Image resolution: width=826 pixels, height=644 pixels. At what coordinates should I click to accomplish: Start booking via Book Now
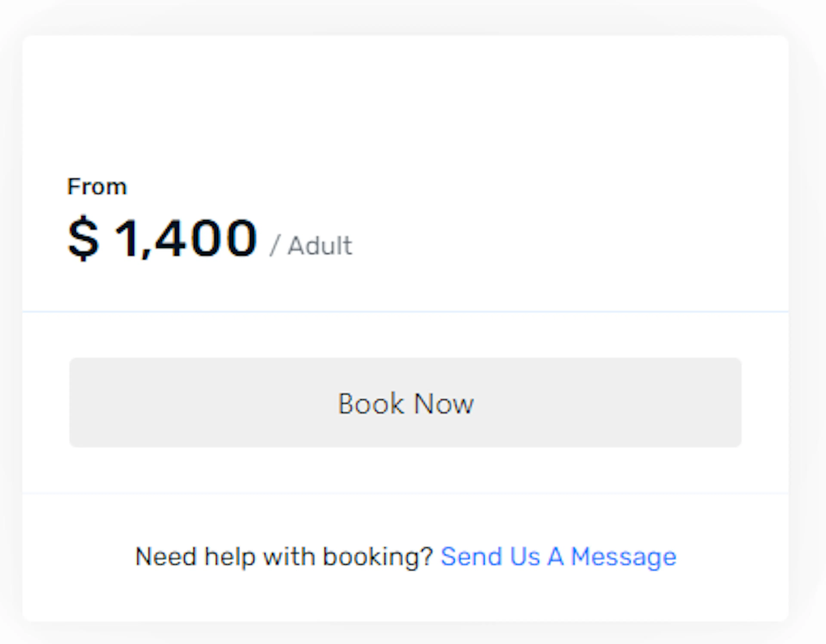tap(405, 402)
